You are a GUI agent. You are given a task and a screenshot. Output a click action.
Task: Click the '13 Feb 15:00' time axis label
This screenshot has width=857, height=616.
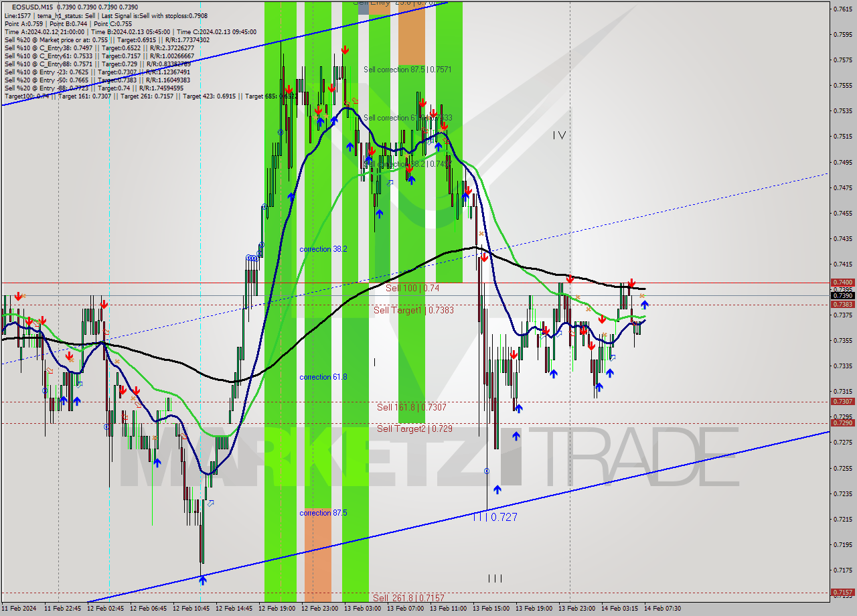tap(491, 609)
